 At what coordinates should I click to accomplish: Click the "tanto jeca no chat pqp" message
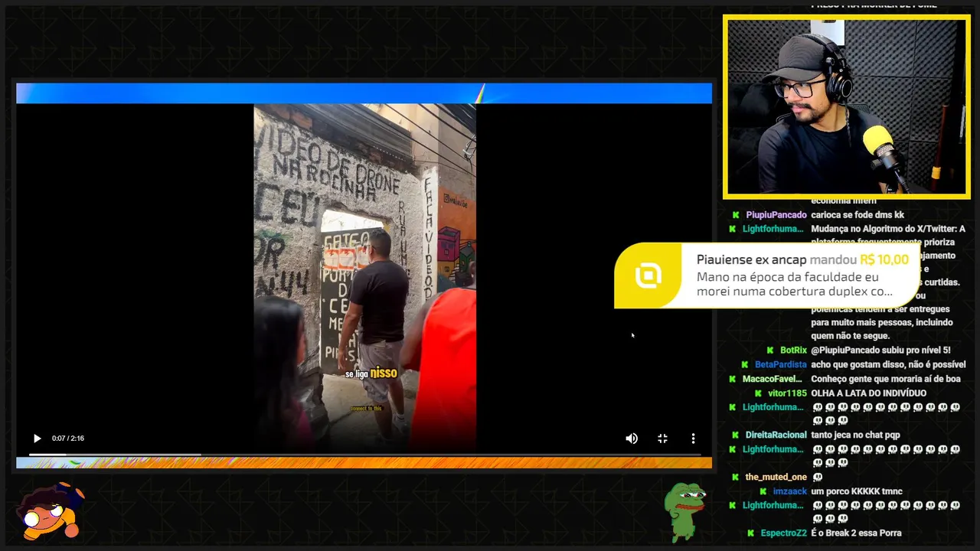tap(855, 435)
